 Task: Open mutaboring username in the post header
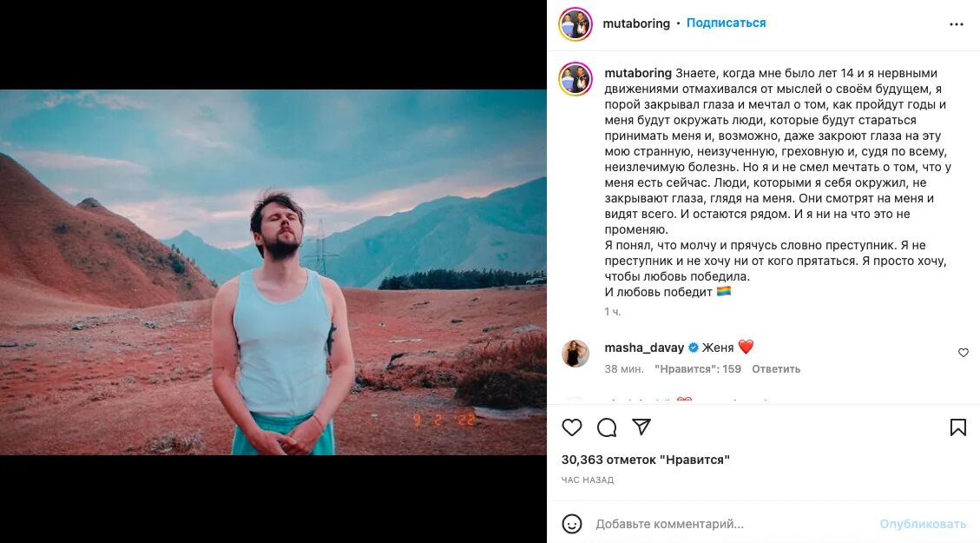[636, 23]
